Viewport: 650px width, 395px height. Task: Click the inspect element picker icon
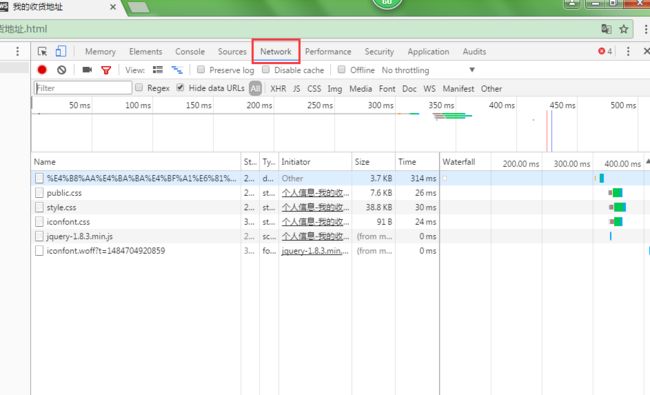coord(42,51)
